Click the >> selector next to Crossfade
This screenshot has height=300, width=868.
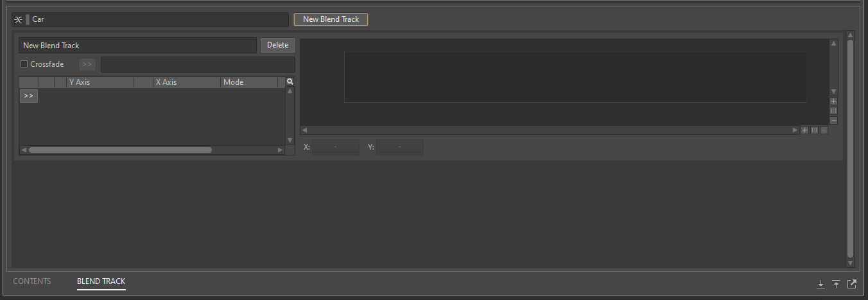(87, 64)
